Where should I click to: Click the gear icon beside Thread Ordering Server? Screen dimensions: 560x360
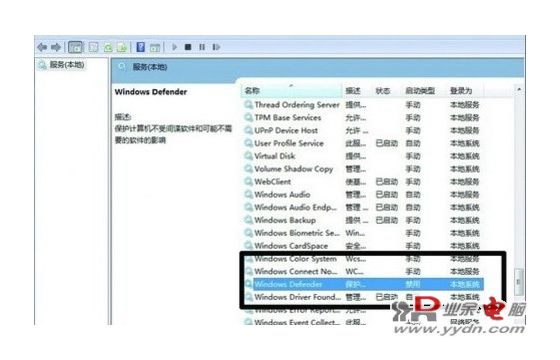[248, 105]
